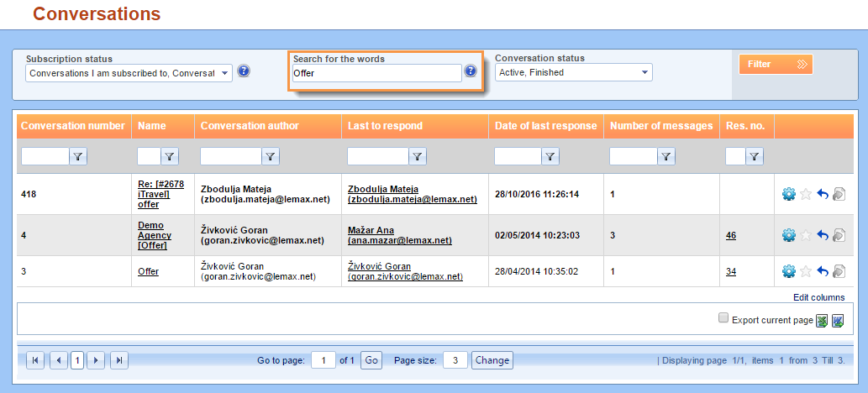This screenshot has height=393, width=868.
Task: Select date cell 02/05/2014 10:23:03
Action: pyautogui.click(x=538, y=235)
